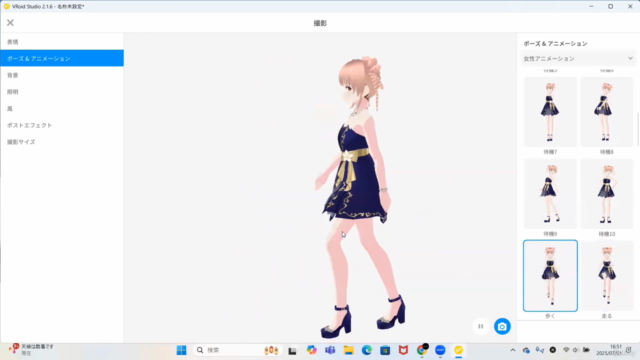Screen dimensions: 640x360
Task: Open File Explorer from the taskbar
Action: (x=348, y=350)
